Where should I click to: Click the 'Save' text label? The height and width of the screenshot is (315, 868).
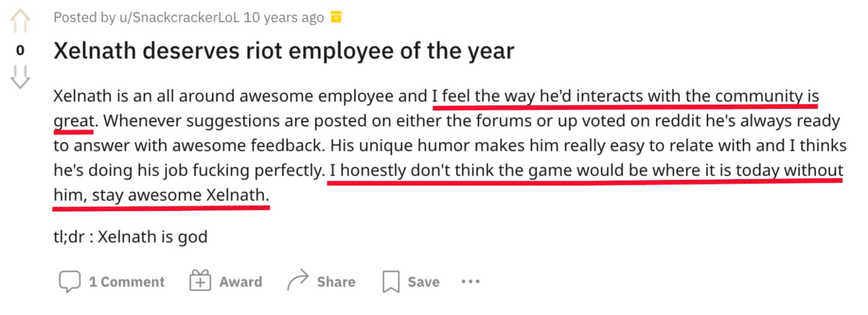coord(423,282)
